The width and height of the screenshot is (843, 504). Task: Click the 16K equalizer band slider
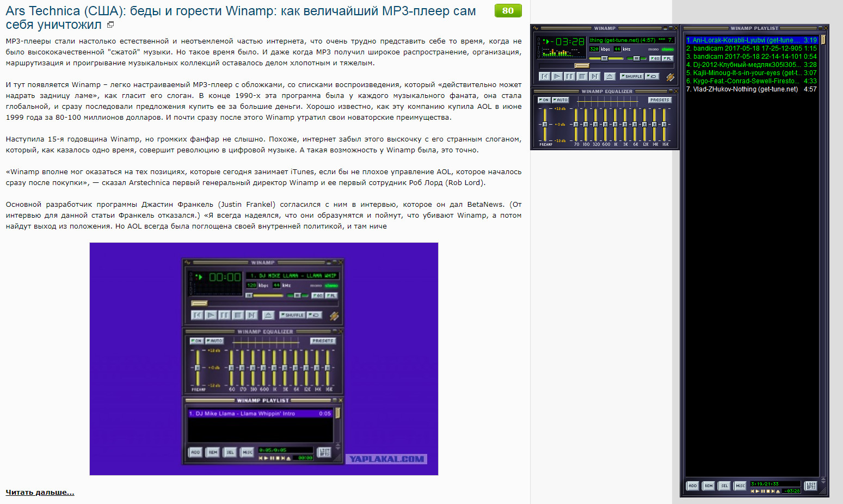[x=664, y=125]
